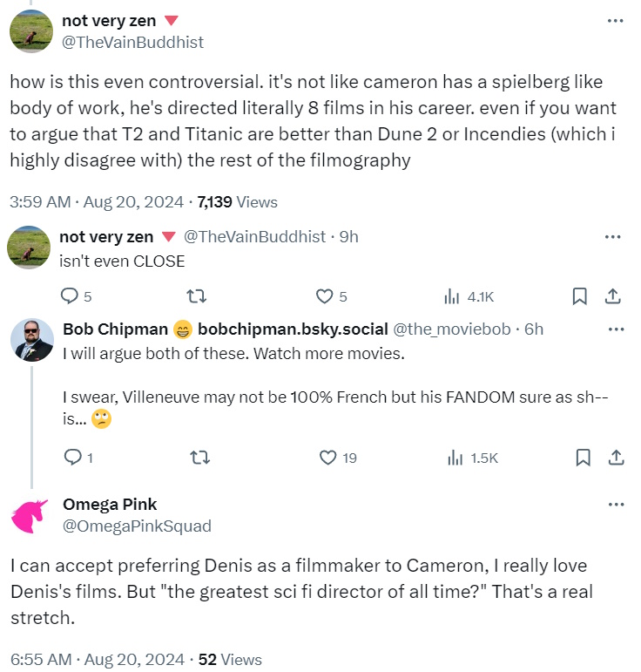Image resolution: width=641 pixels, height=672 pixels.
Task: Open the @TheVainBuddhist profile handle
Action: pos(133,41)
